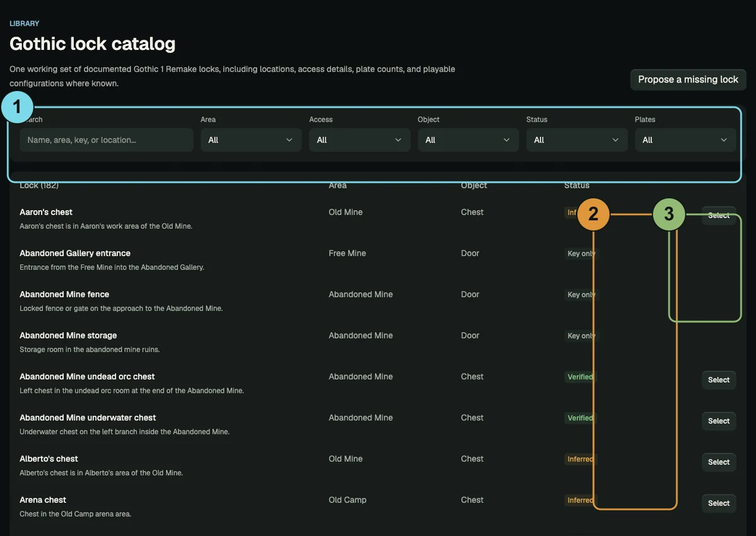
Task: Select the Alberto's chest lock
Action: 719,462
